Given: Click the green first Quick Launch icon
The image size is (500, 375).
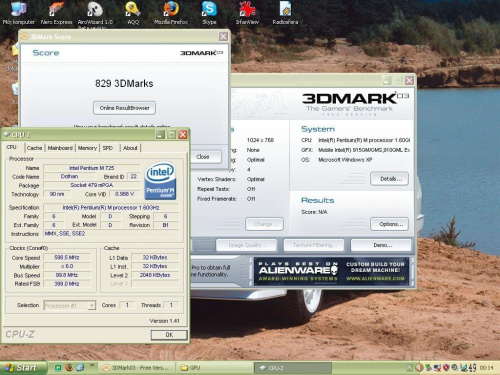Looking at the screenshot, I should [58, 367].
